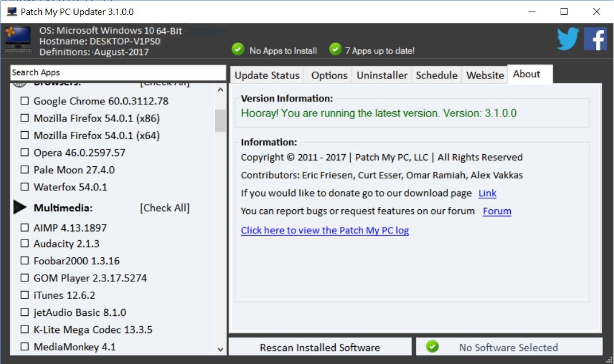Enable K-Lite Mega Codec 13.3.5 checkbox
This screenshot has height=364, width=614.
tap(25, 330)
